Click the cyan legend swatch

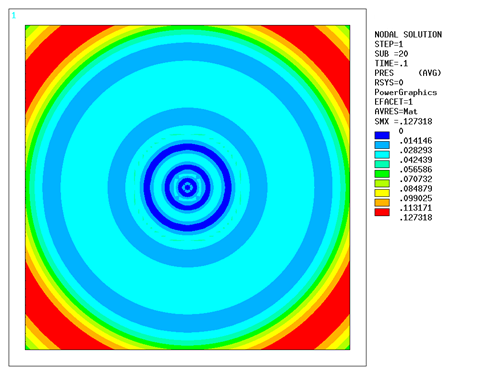click(382, 154)
